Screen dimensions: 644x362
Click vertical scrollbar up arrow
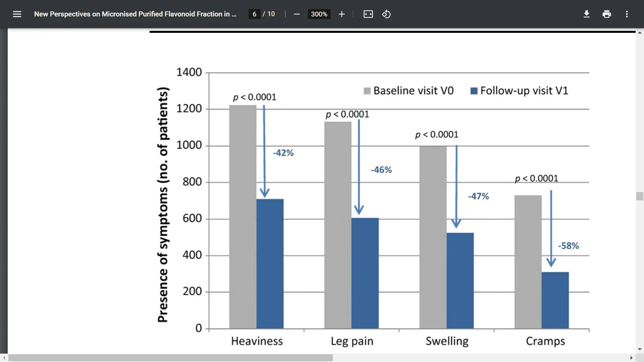pyautogui.click(x=640, y=33)
